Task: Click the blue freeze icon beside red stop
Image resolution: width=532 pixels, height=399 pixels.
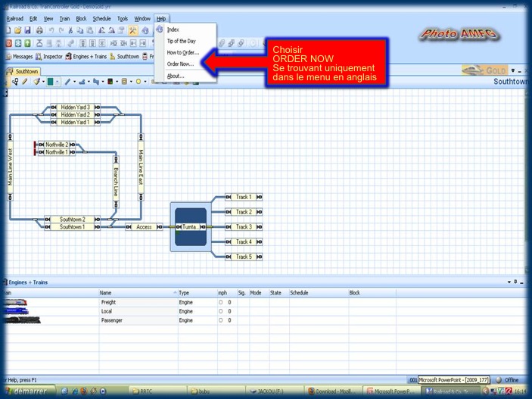Action: point(18,43)
